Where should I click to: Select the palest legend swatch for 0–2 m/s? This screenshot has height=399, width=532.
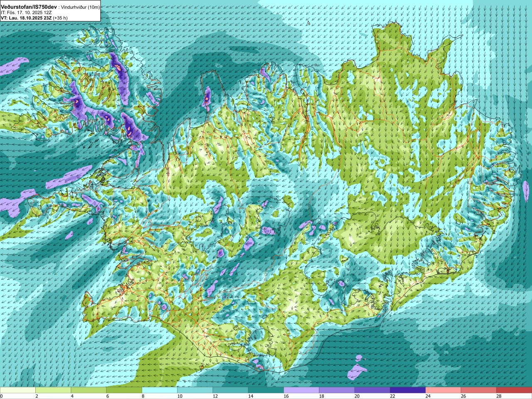pyautogui.click(x=18, y=390)
